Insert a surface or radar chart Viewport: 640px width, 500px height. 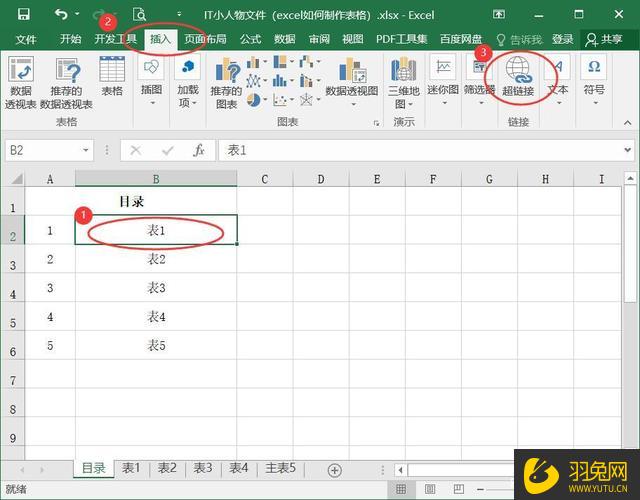[x=310, y=99]
